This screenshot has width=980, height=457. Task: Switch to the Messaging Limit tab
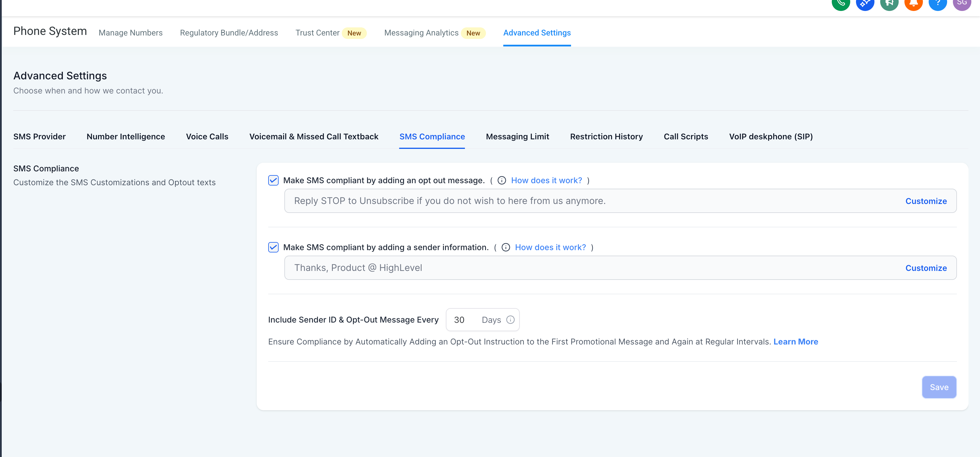[x=517, y=136]
